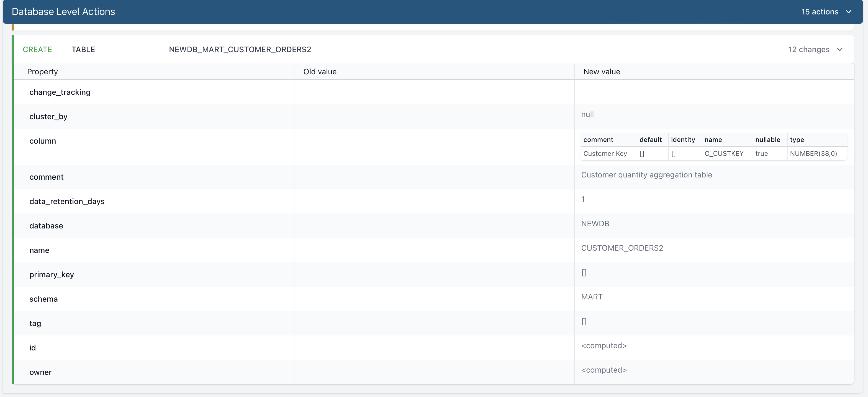Click the owner computed value
This screenshot has width=868, height=397.
pos(604,370)
